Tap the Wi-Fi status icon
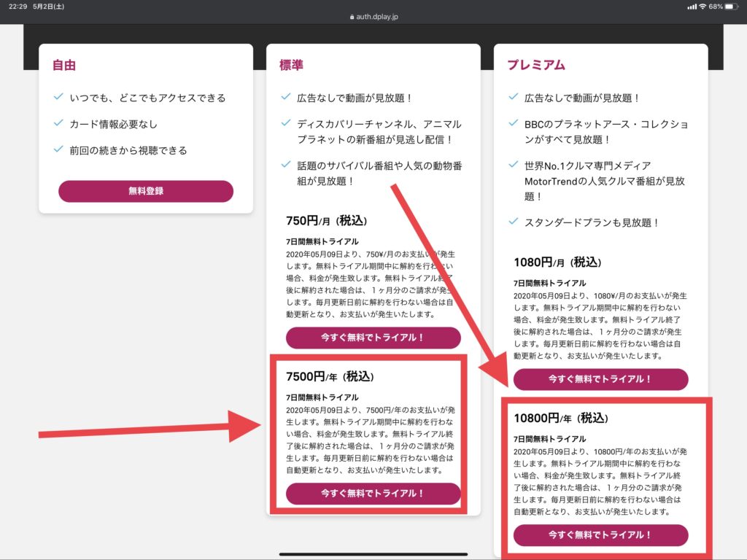The image size is (747, 560). (x=703, y=6)
